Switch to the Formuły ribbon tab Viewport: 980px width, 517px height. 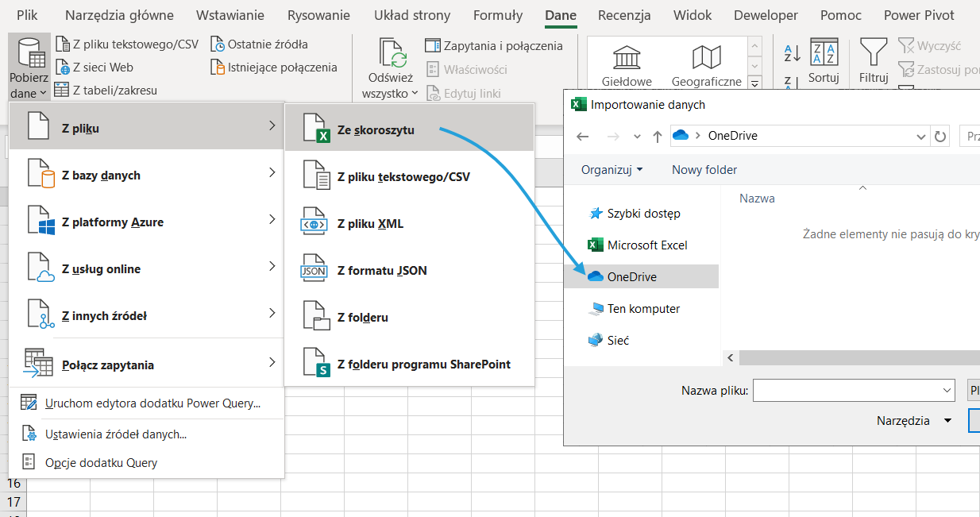[x=497, y=15]
